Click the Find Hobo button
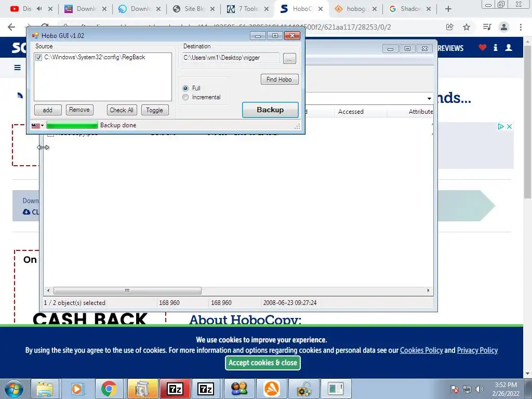Viewport: 532px width, 399px height. [279, 79]
